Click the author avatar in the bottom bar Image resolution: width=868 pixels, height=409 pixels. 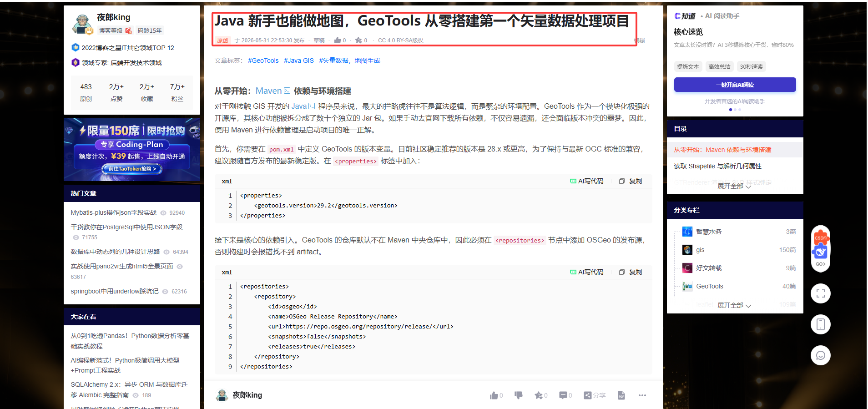point(222,395)
